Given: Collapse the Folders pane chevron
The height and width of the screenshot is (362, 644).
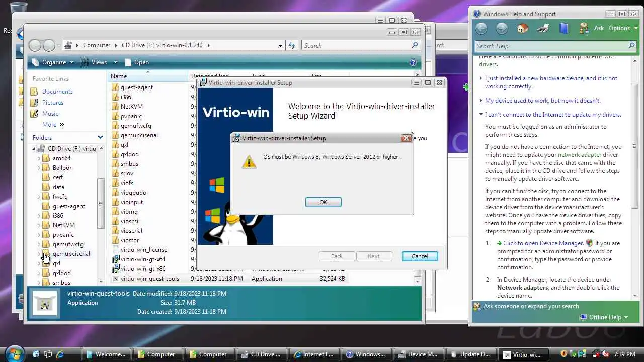Looking at the screenshot, I should pyautogui.click(x=100, y=137).
